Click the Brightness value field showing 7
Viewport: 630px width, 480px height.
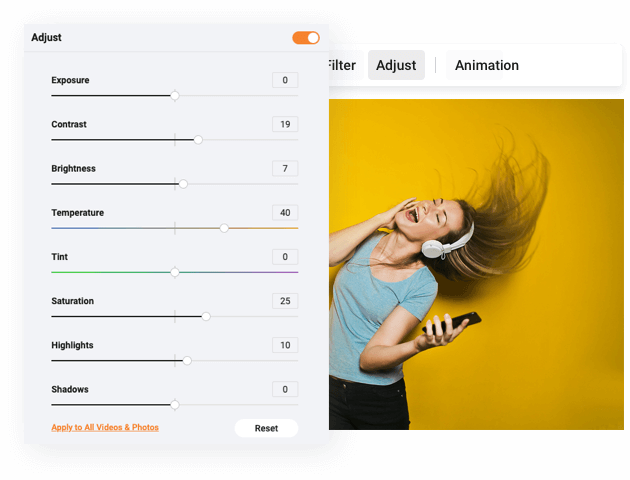click(285, 168)
